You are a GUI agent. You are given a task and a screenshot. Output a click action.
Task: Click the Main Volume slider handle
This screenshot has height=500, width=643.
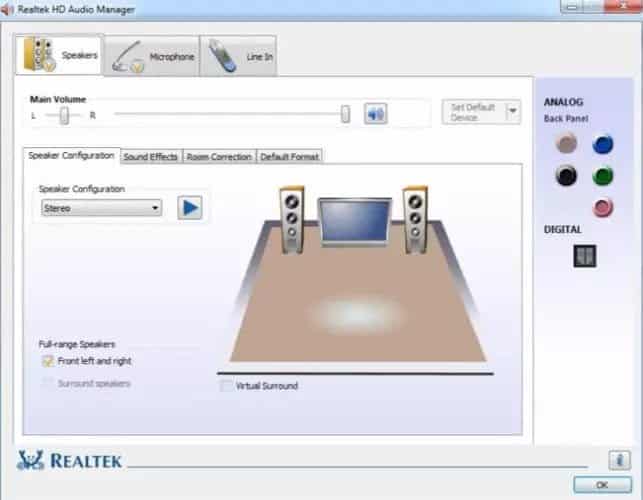coord(345,114)
